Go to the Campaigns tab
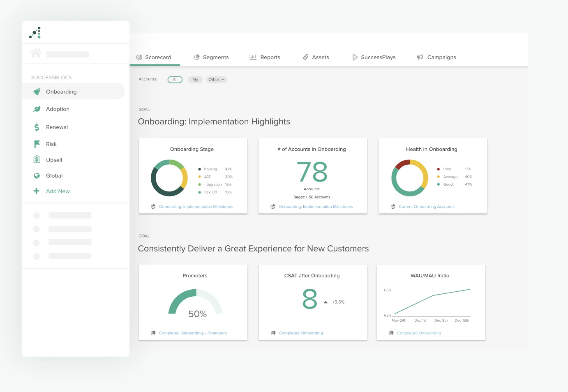This screenshot has width=568, height=392. (436, 58)
